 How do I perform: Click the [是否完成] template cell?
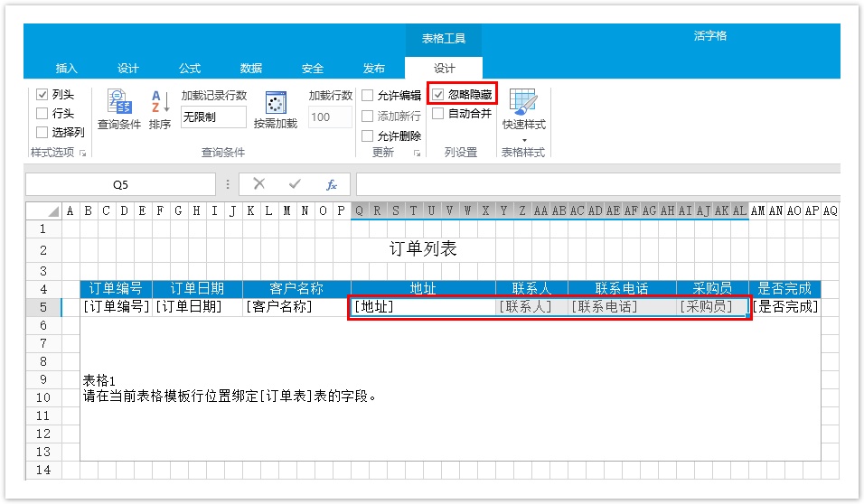[784, 307]
